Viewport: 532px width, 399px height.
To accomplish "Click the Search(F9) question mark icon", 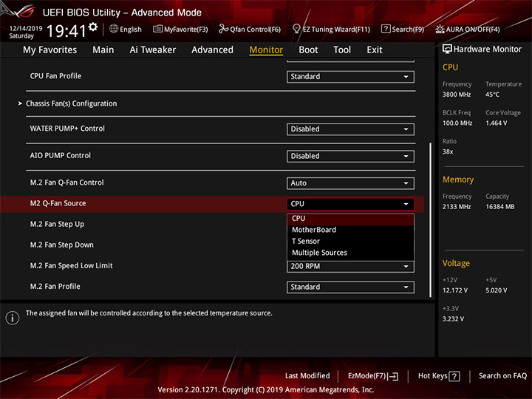I will [x=386, y=29].
